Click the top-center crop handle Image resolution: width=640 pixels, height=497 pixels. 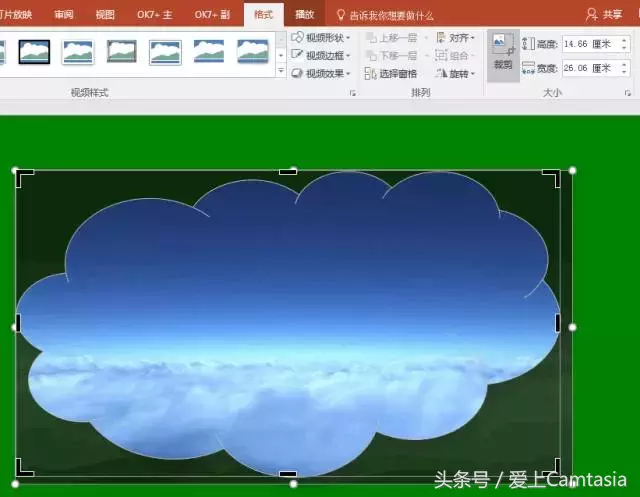pyautogui.click(x=288, y=172)
